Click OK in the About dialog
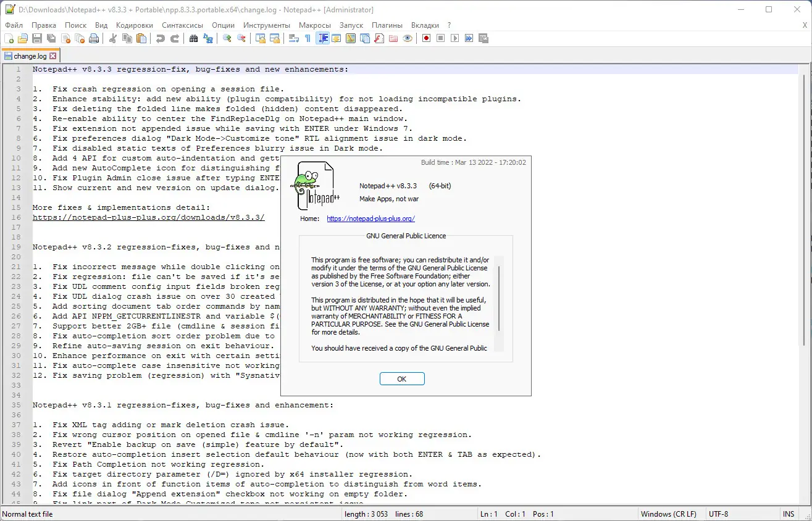This screenshot has height=521, width=812. pos(402,379)
